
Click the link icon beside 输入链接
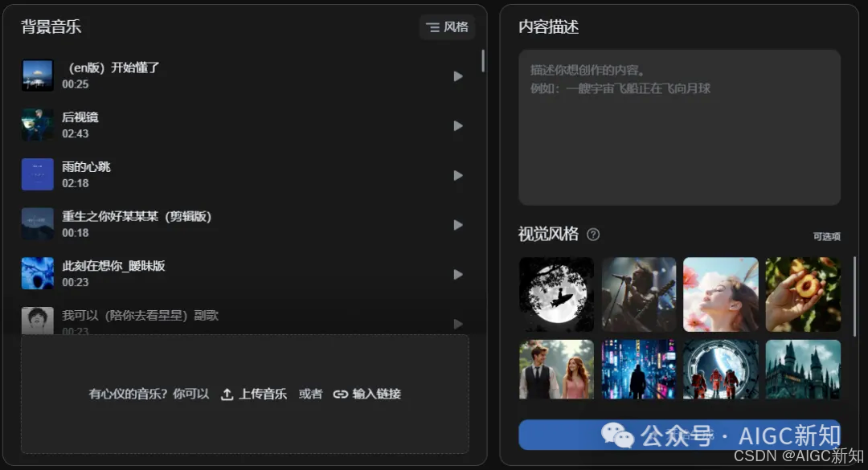(341, 394)
